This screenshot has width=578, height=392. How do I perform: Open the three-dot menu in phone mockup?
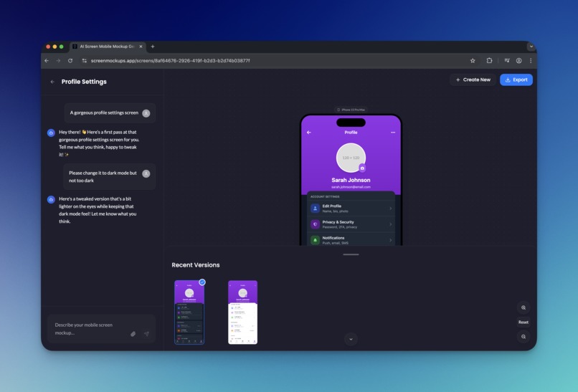(x=393, y=133)
